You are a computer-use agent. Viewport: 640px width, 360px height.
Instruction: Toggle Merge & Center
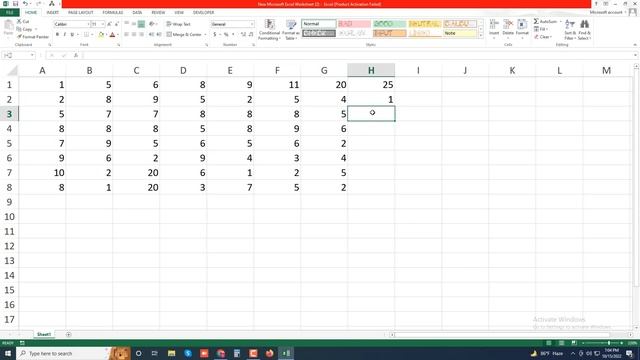click(x=184, y=35)
